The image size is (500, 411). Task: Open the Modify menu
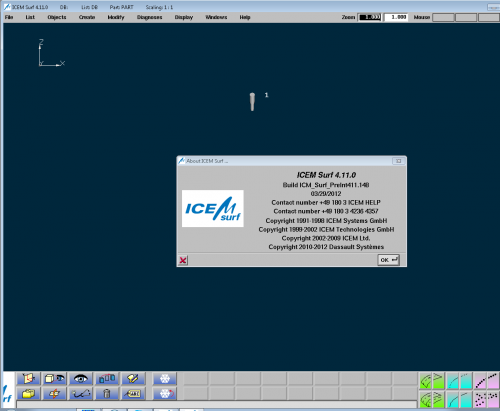click(x=116, y=17)
